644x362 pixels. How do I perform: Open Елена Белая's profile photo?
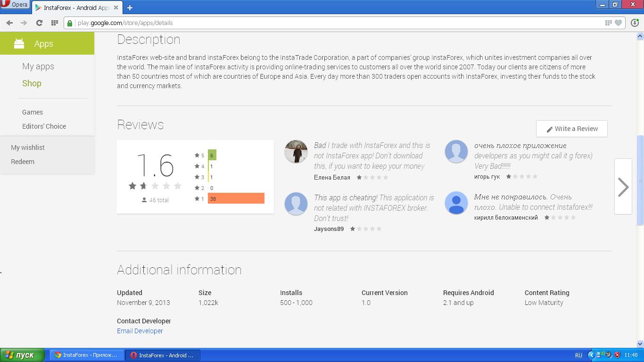pyautogui.click(x=296, y=151)
